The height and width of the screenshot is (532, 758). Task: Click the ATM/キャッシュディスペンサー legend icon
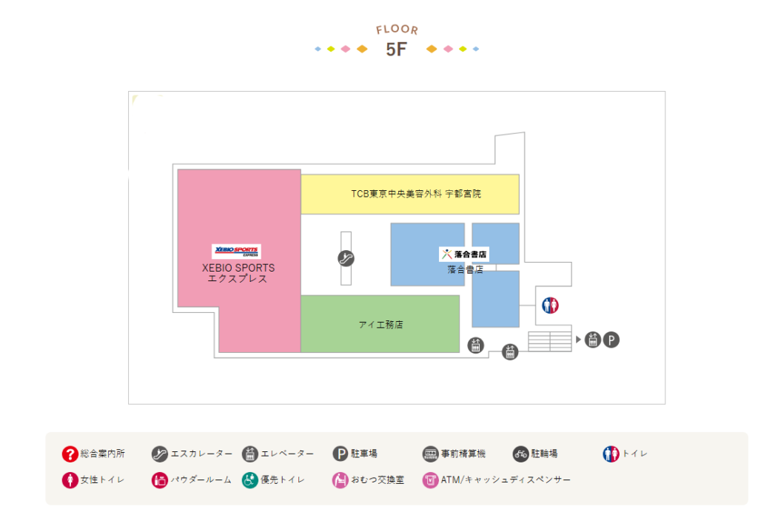pyautogui.click(x=430, y=480)
